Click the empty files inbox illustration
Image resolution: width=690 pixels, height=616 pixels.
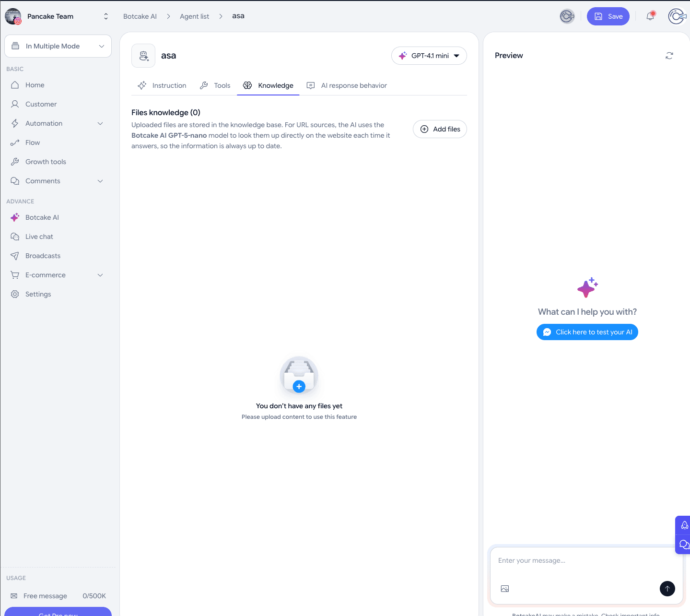click(299, 375)
